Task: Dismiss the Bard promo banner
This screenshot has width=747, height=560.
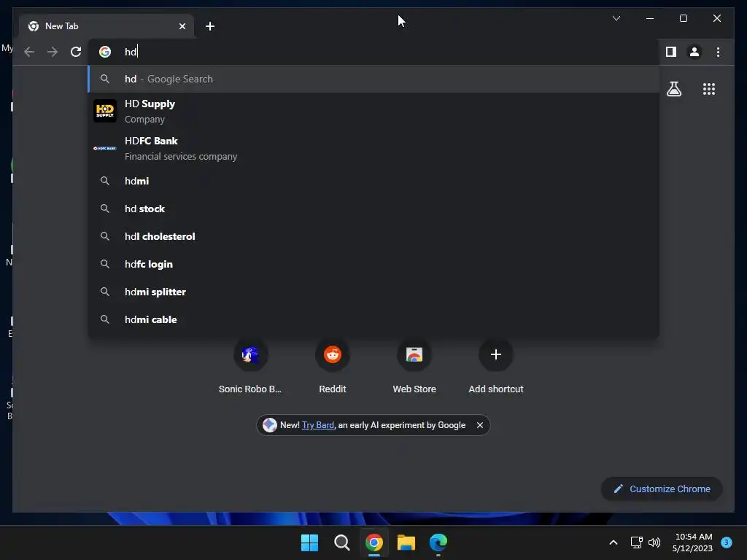Action: (x=480, y=425)
